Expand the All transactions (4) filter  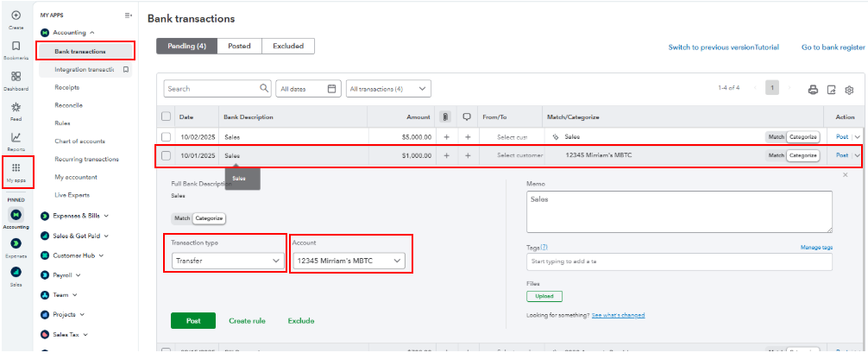[x=387, y=88]
